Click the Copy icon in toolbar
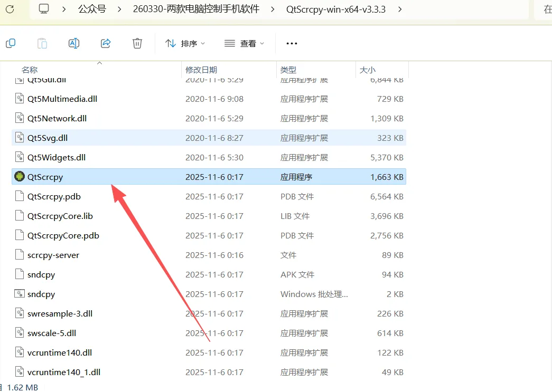The image size is (552, 392). (11, 43)
